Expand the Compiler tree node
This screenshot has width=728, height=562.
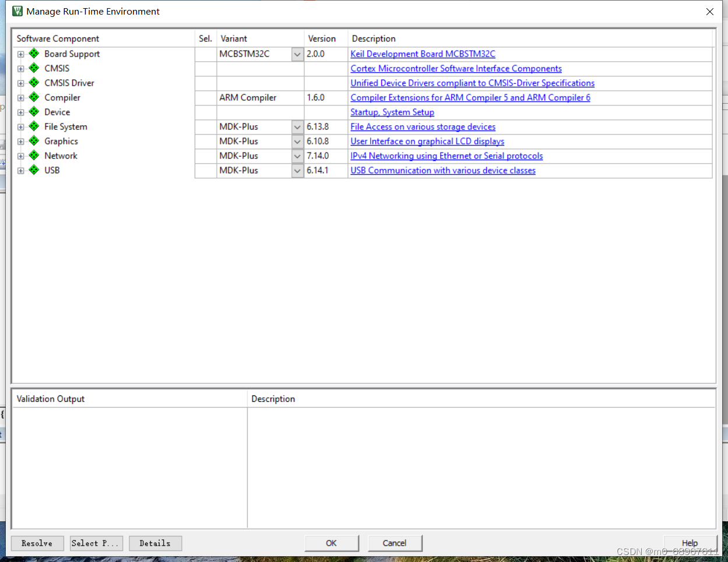[x=21, y=98]
